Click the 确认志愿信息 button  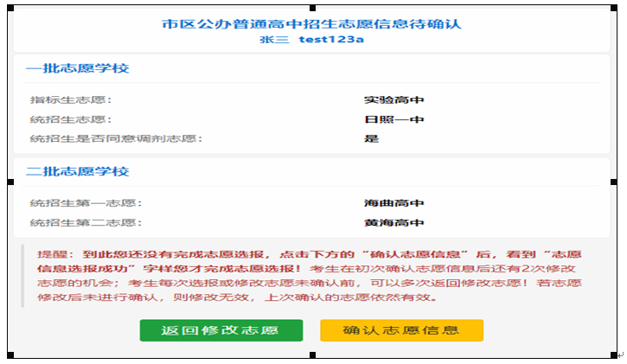coord(401,330)
